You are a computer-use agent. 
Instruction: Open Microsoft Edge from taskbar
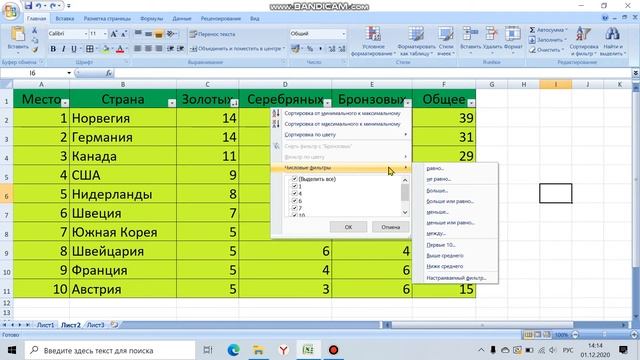[x=233, y=350]
